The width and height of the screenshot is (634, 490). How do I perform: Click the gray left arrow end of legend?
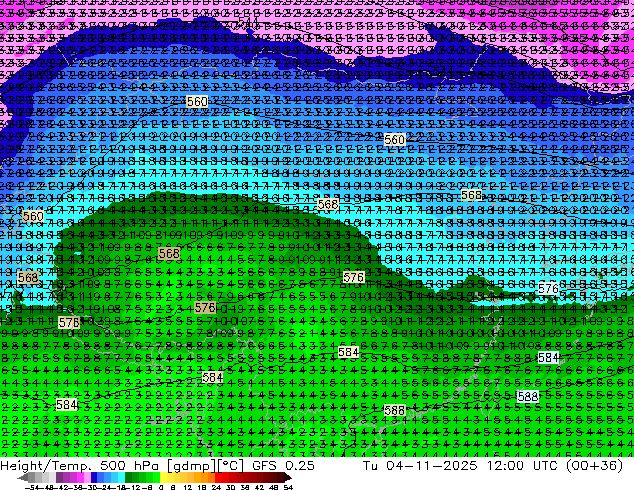pyautogui.click(x=23, y=478)
